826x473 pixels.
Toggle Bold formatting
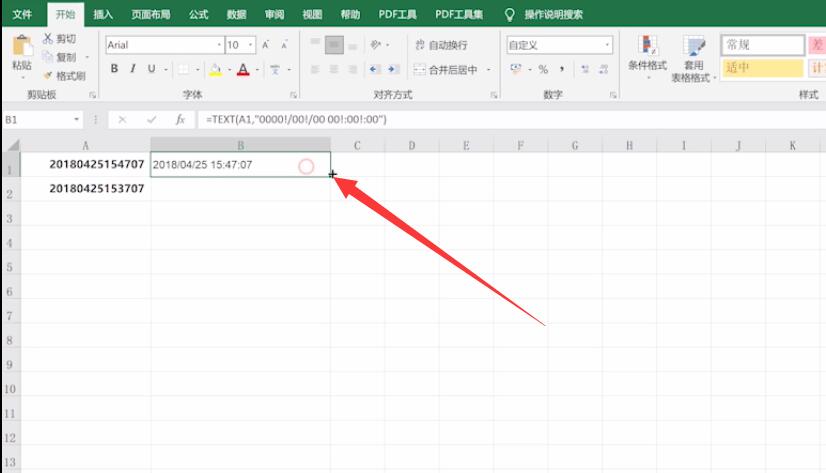114,68
